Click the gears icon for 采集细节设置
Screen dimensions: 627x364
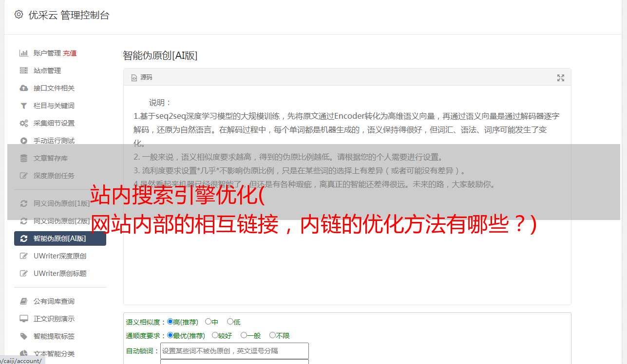pos(23,123)
